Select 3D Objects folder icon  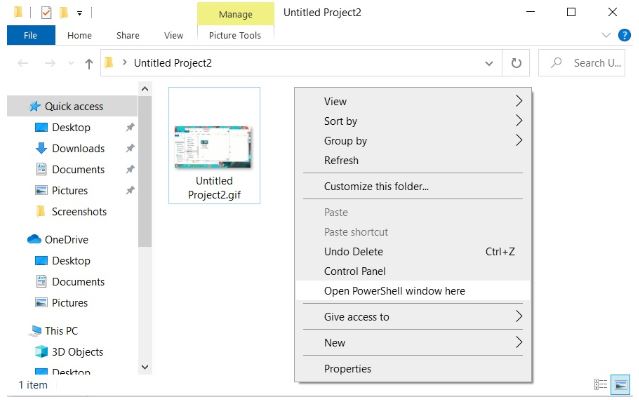pos(42,352)
